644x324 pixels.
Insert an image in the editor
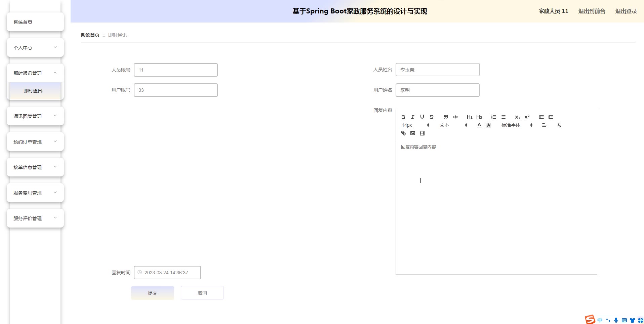(x=413, y=133)
